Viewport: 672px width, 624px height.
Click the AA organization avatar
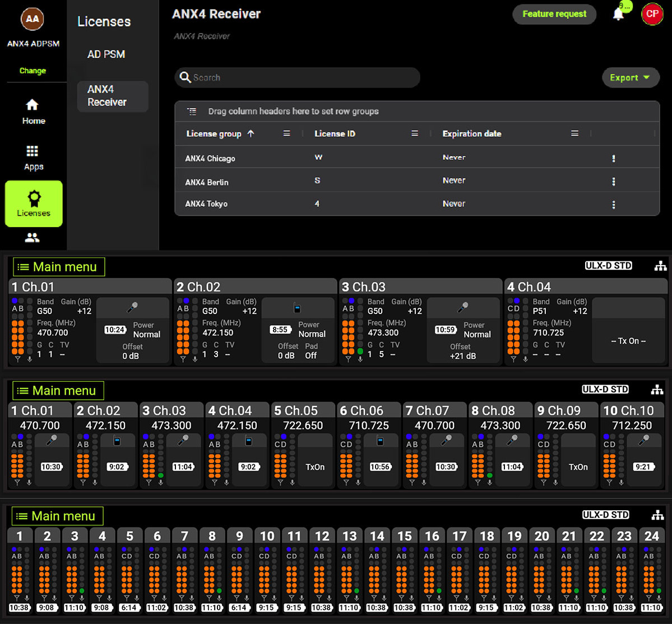pos(32,19)
